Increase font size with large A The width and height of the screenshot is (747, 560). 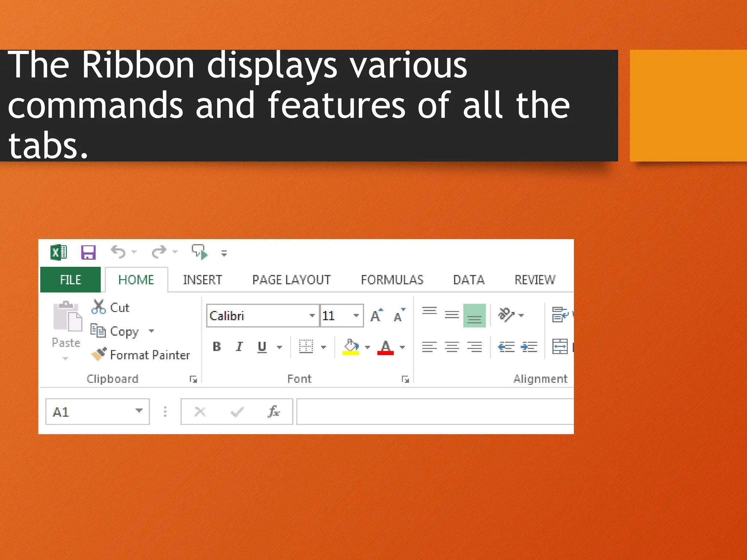click(377, 315)
